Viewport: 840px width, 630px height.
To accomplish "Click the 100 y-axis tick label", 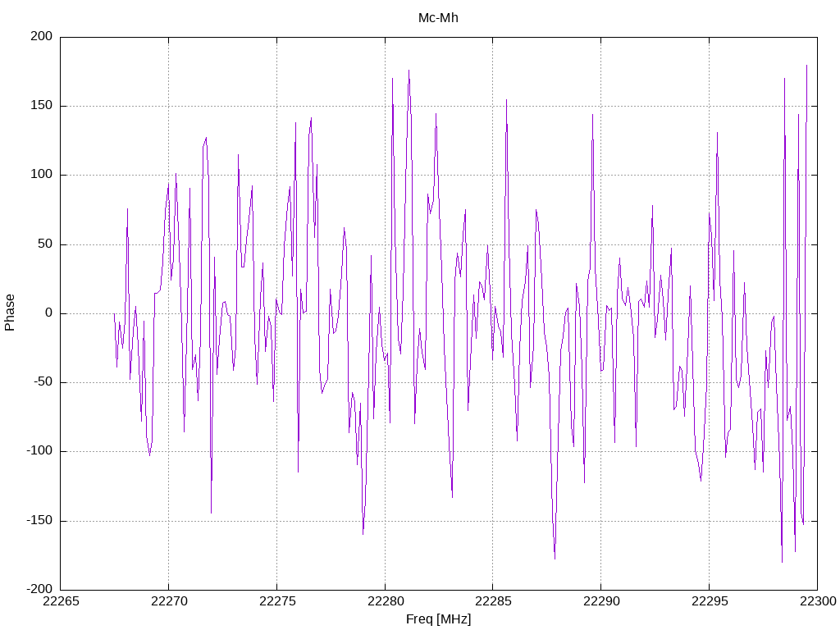I will 42,175.
